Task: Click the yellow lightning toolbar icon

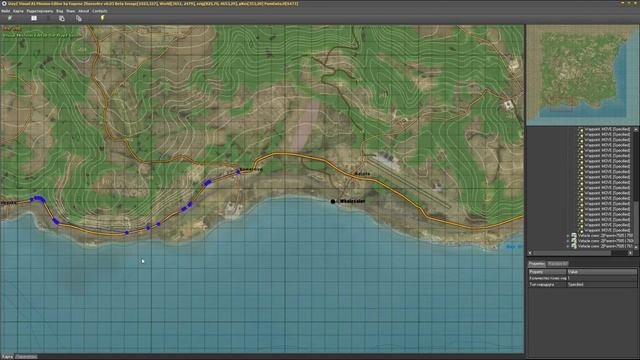Action: click(102, 18)
